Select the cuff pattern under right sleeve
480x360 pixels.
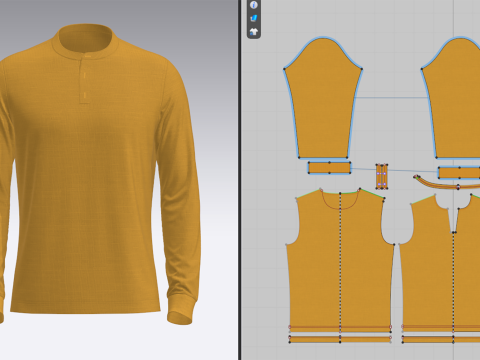[x=459, y=173]
